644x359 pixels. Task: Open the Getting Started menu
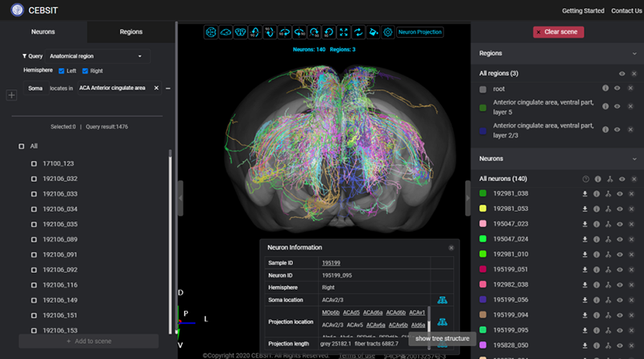tap(583, 10)
